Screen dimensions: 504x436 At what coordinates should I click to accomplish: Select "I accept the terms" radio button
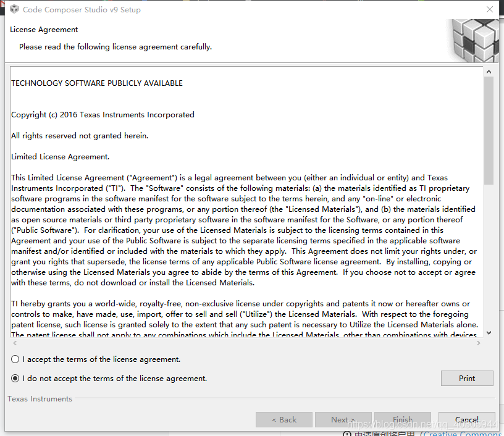point(15,359)
